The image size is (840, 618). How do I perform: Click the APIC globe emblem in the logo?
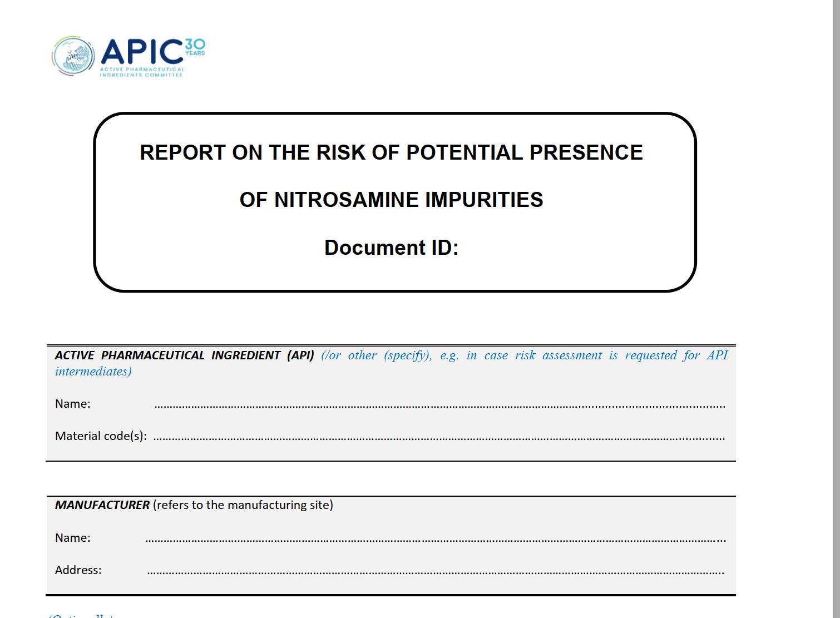tap(74, 56)
